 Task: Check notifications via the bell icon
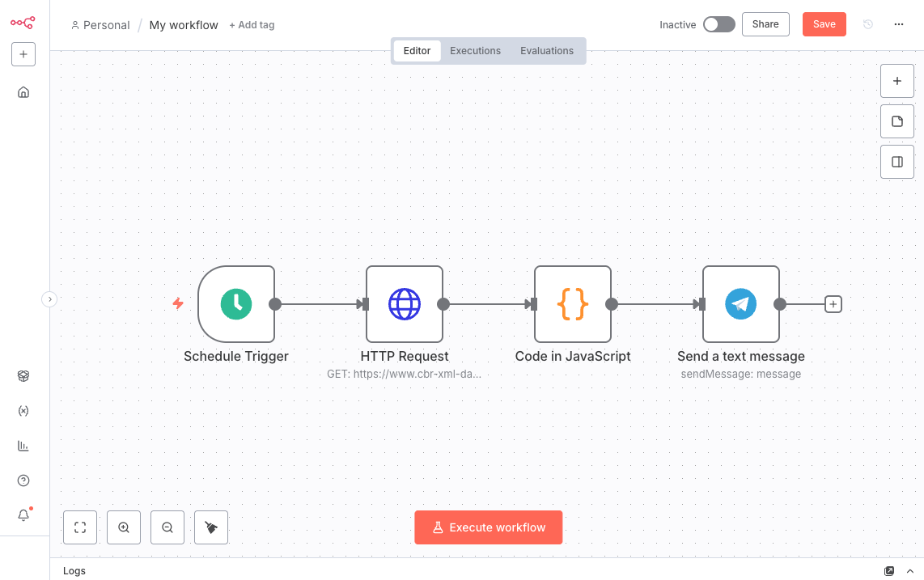pos(23,514)
